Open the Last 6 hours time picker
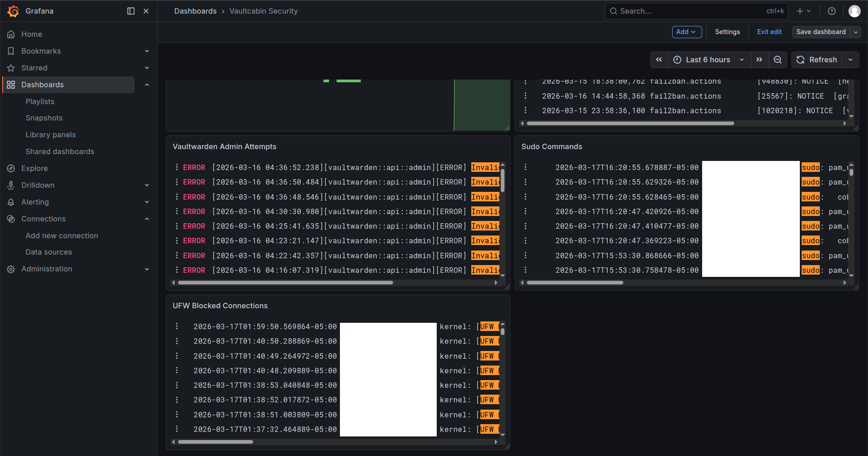This screenshot has height=456, width=868. (x=708, y=60)
